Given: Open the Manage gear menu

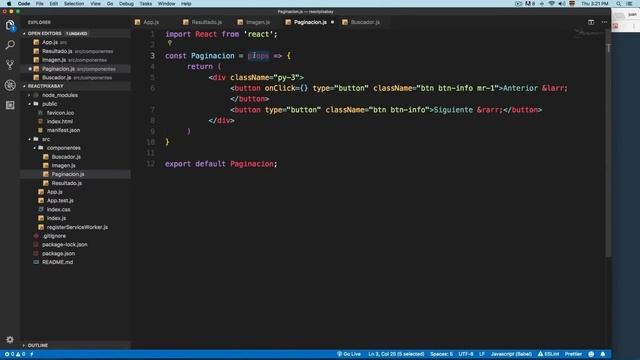Looking at the screenshot, I should click(10, 340).
